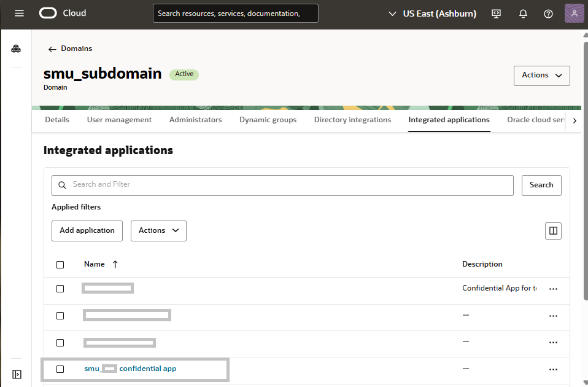Viewport: 588px width, 387px height.
Task: Toggle the select-all checkbox in table header
Action: [60, 264]
